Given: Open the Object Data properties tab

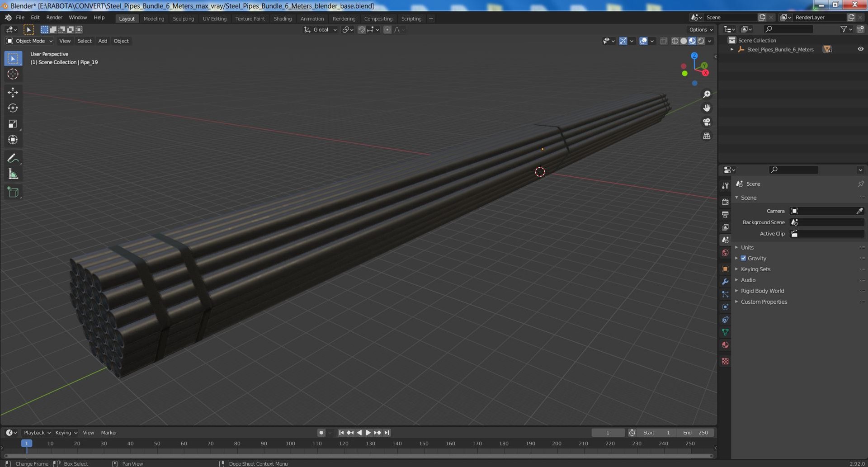Looking at the screenshot, I should pyautogui.click(x=725, y=332).
